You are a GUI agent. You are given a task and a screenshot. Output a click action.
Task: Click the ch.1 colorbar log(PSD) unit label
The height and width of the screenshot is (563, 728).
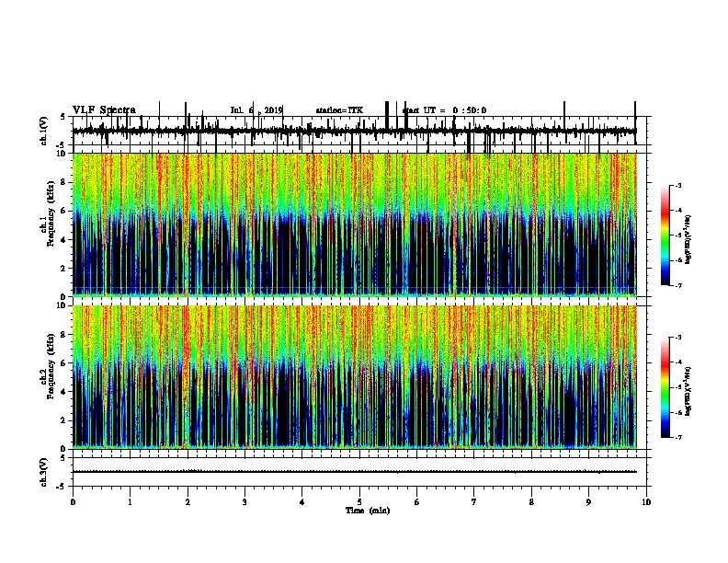(x=688, y=240)
